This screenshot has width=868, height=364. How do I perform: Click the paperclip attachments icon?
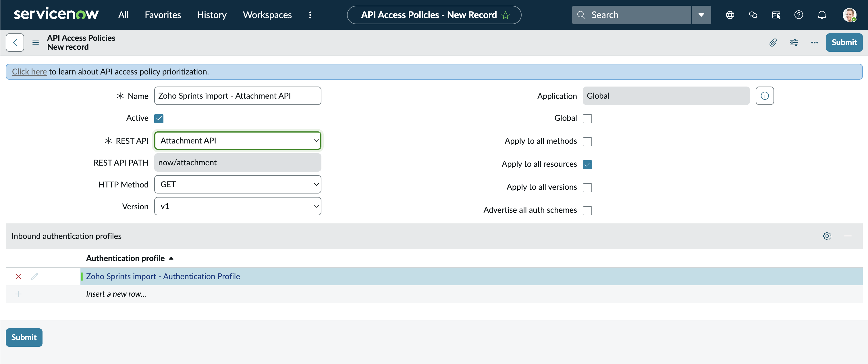click(773, 43)
